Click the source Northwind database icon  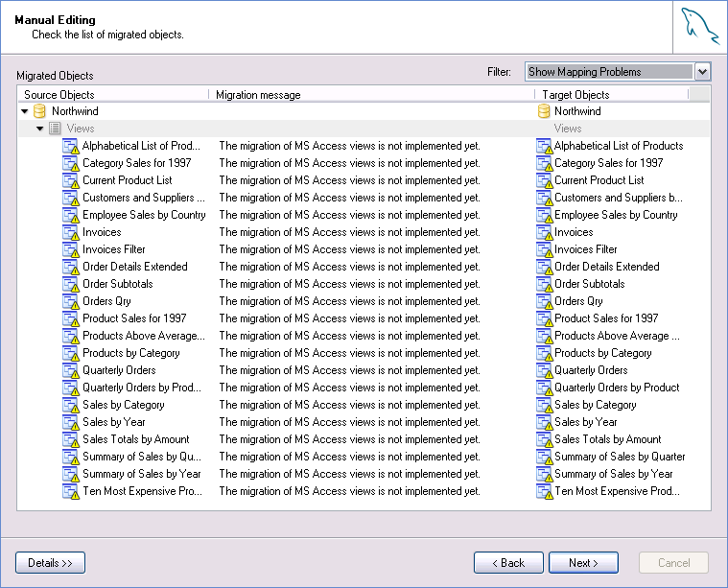40,111
